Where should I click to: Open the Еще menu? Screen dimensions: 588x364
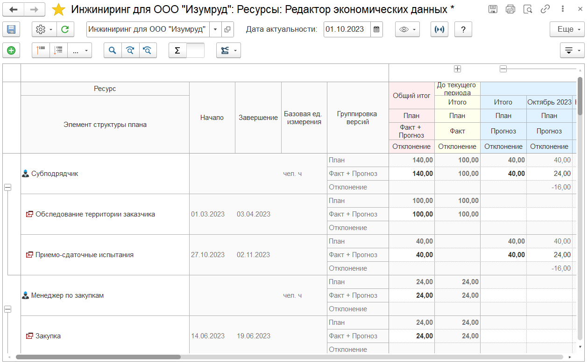pos(567,29)
